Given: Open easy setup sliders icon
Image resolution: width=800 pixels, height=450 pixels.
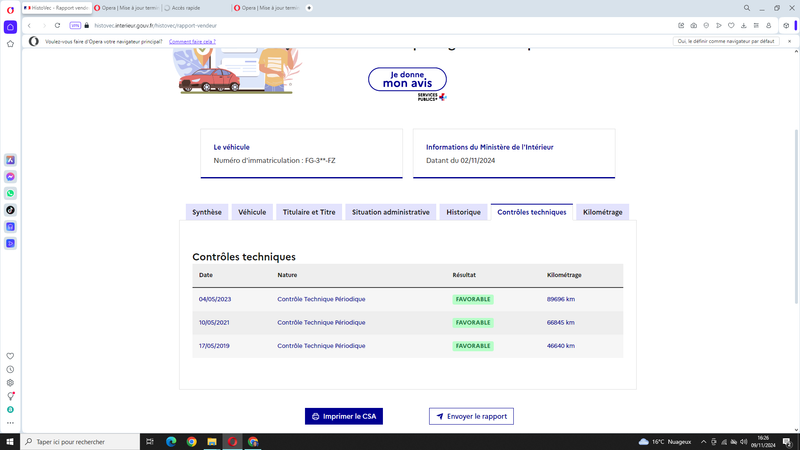Looking at the screenshot, I should (x=756, y=26).
